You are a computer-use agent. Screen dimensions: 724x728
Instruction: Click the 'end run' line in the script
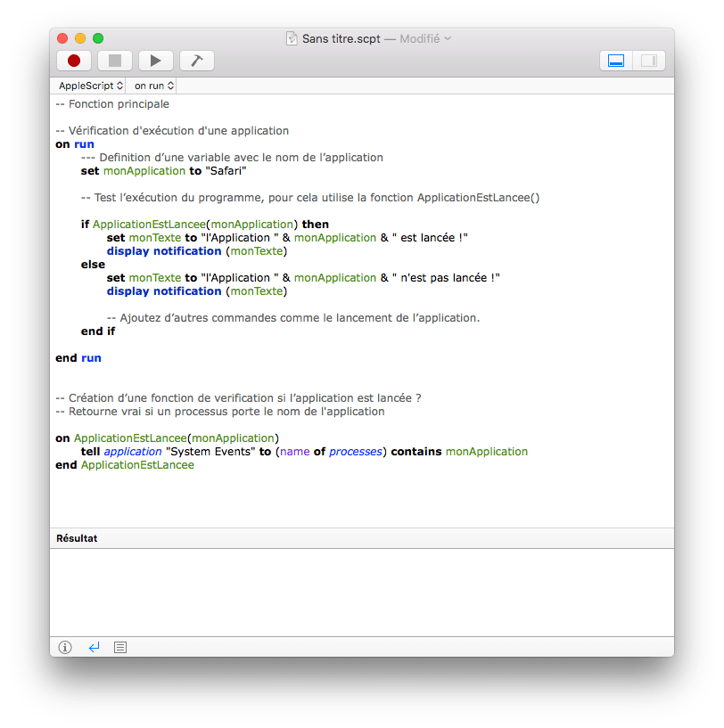coord(78,358)
